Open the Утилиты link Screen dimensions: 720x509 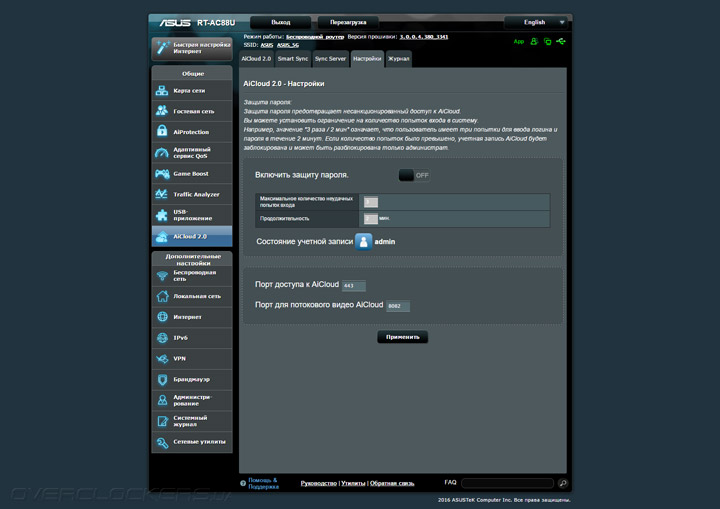(x=353, y=483)
